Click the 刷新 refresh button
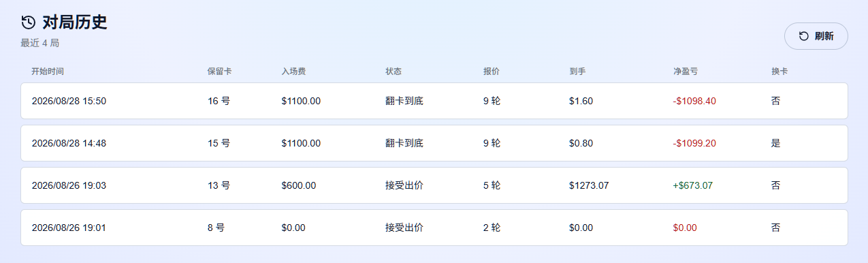868x263 pixels. 816,36
